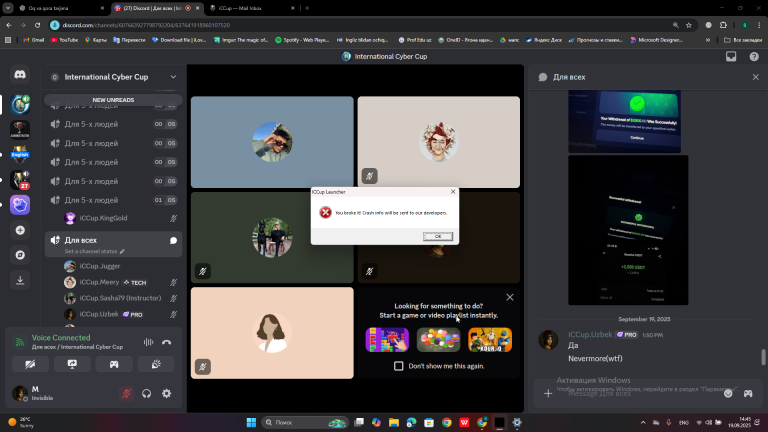The image size is (768, 432).
Task: Click Voice Connected status text
Action: coord(61,337)
